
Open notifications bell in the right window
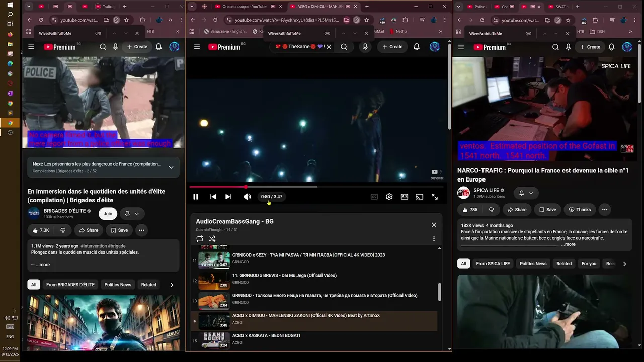pyautogui.click(x=611, y=47)
